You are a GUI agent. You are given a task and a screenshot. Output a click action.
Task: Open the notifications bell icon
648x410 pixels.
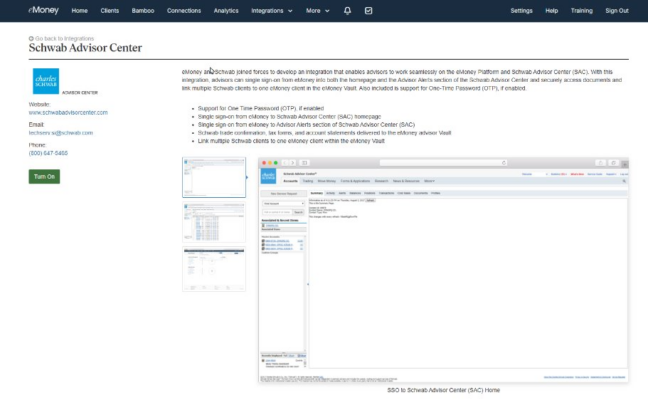click(347, 11)
